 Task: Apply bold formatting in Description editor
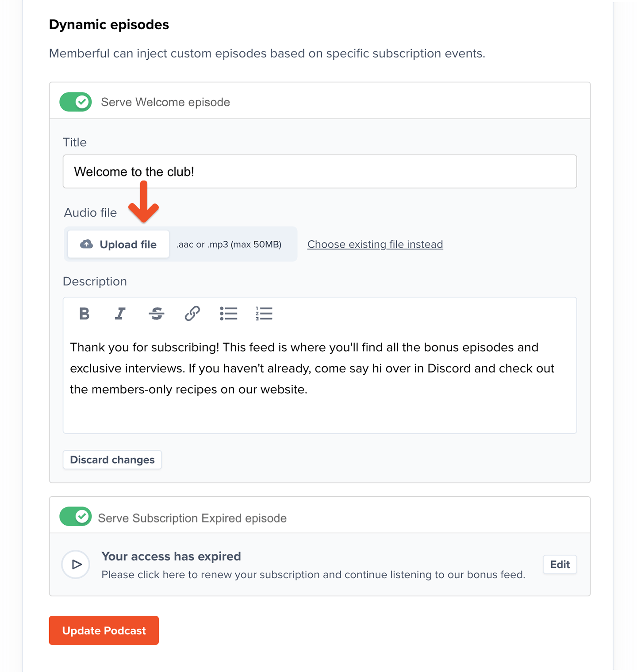(x=84, y=314)
